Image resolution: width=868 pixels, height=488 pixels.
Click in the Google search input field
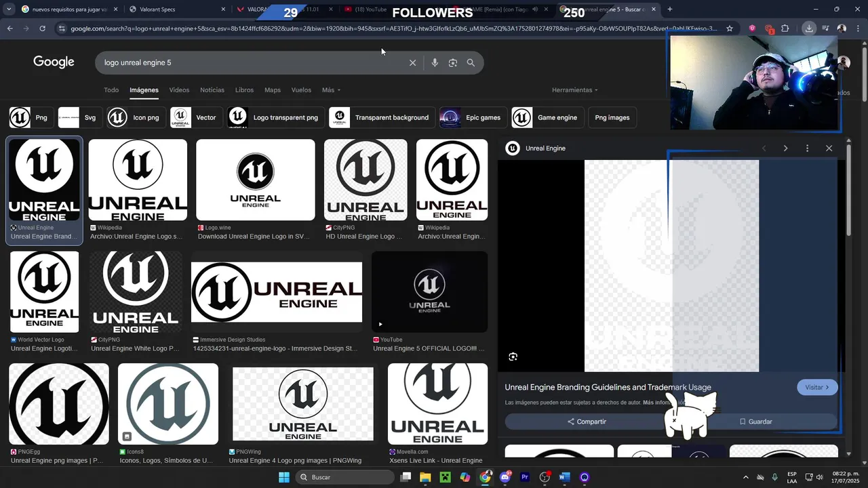tap(251, 62)
